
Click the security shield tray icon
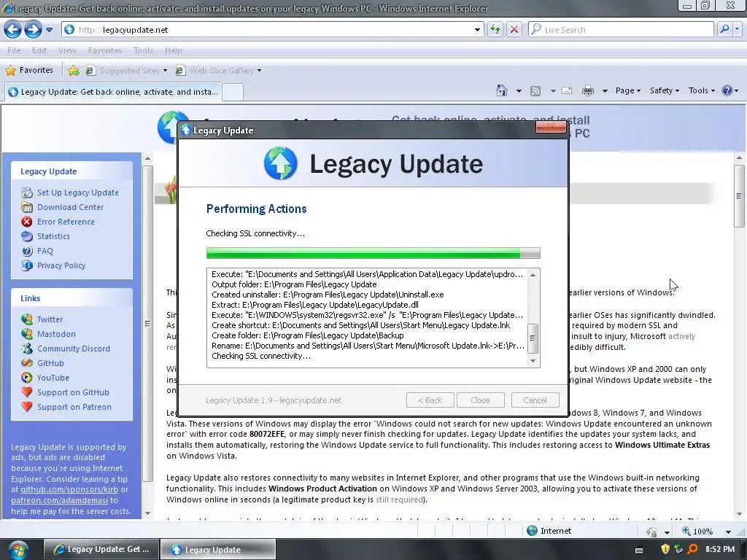665,550
